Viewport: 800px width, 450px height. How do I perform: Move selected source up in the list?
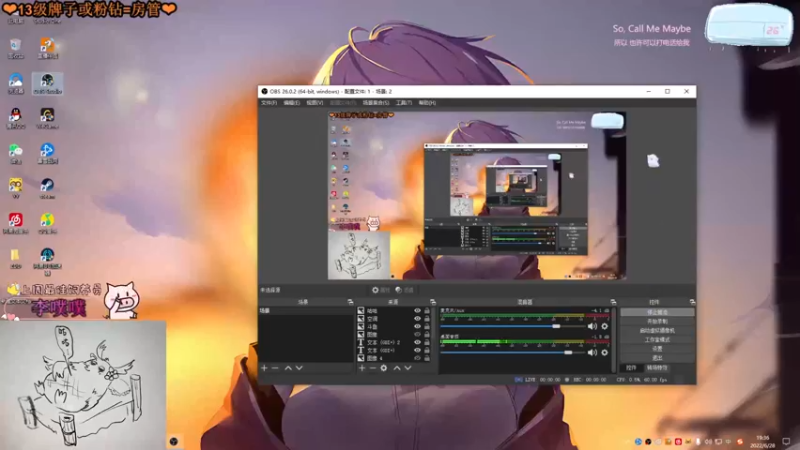(x=397, y=368)
